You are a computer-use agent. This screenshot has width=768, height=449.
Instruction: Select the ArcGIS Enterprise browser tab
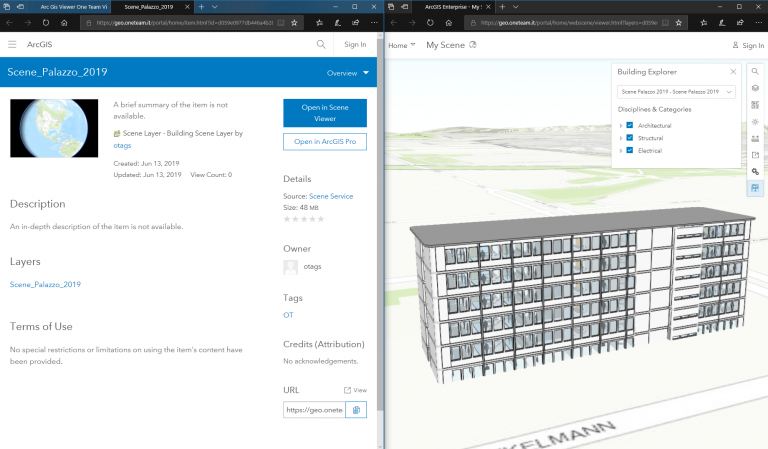click(x=453, y=7)
